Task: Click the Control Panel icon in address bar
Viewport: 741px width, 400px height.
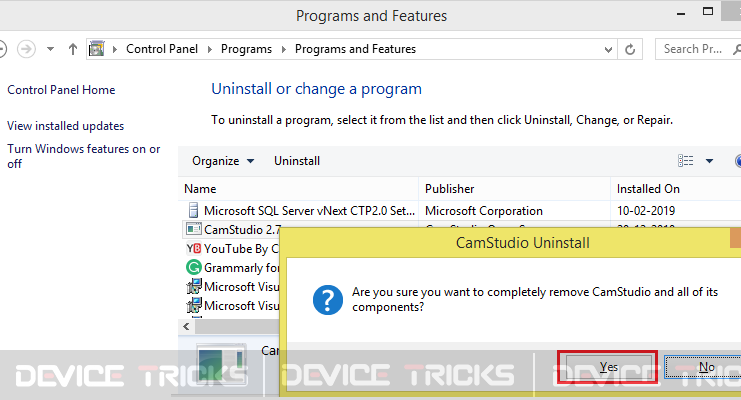Action: pyautogui.click(x=97, y=49)
